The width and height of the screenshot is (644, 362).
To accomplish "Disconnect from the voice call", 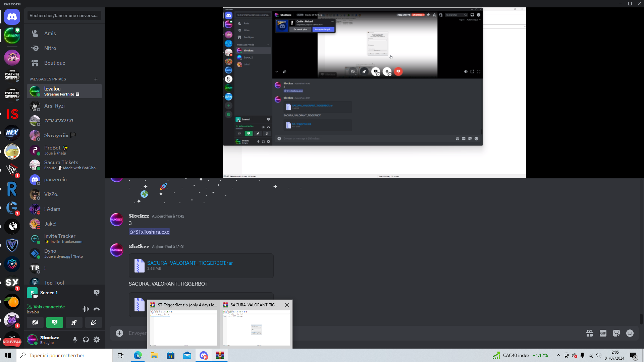I will pyautogui.click(x=97, y=309).
